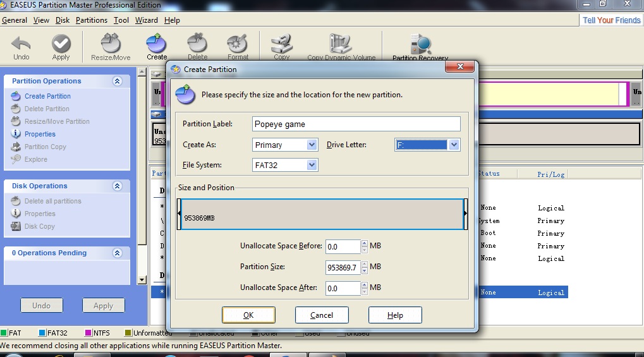Screen dimensions: 644x357
Task: Click the 953869MB partition size bar
Action: tap(322, 214)
